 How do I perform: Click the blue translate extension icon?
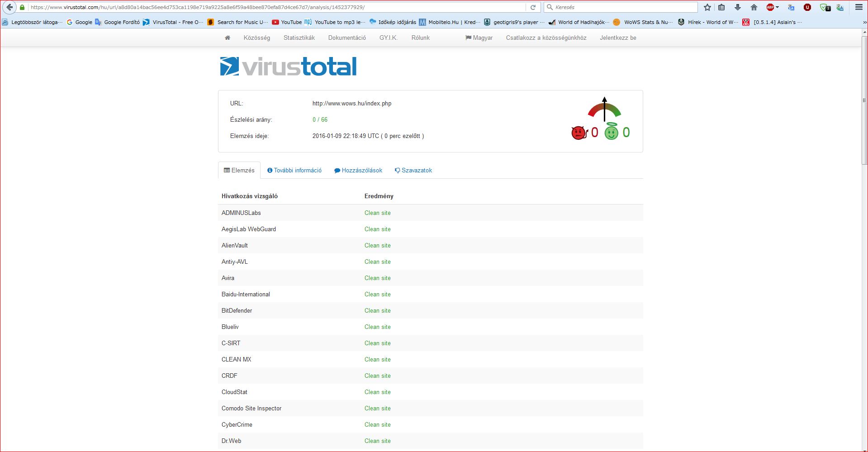791,7
